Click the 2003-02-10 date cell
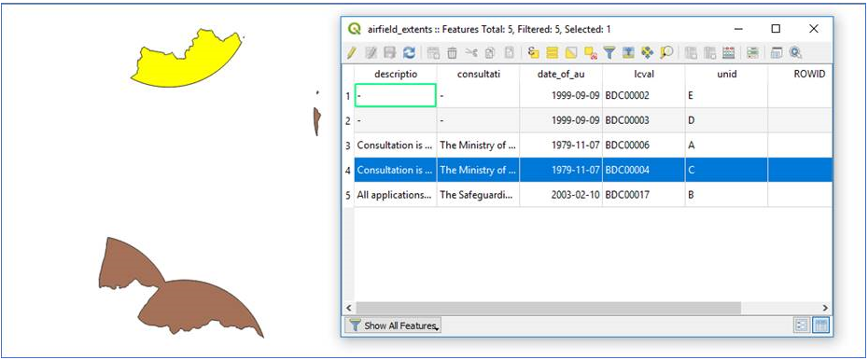This screenshot has width=868, height=360. click(561, 195)
